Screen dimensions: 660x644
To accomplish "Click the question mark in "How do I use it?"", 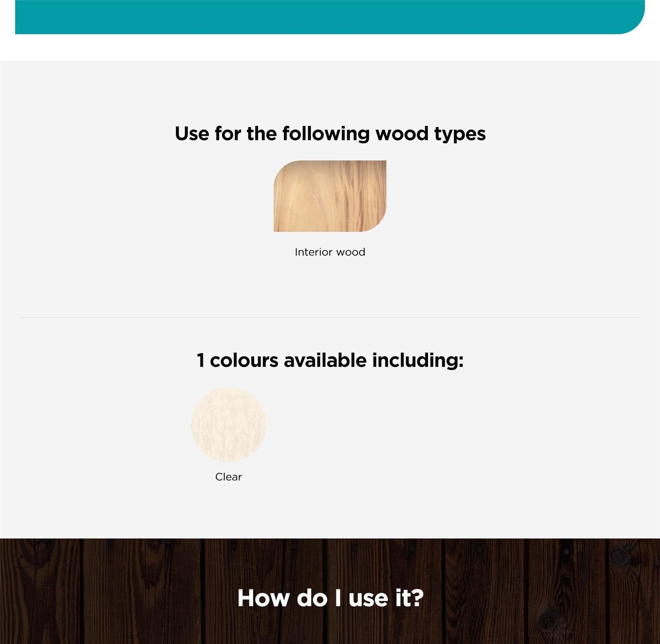I will 417,598.
